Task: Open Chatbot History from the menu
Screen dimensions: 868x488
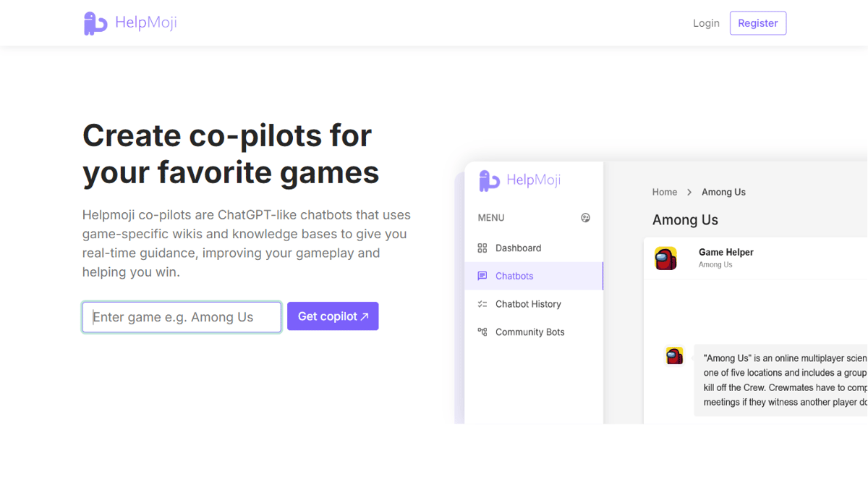Action: (x=534, y=304)
